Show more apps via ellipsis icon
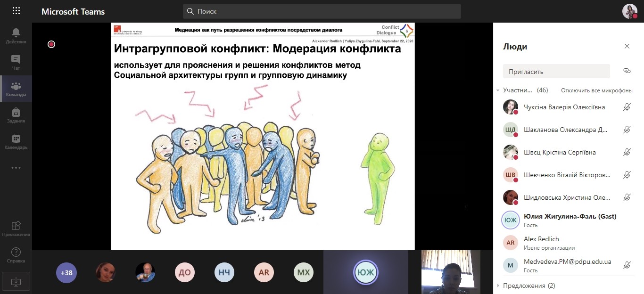The height and width of the screenshot is (294, 644). (x=16, y=167)
